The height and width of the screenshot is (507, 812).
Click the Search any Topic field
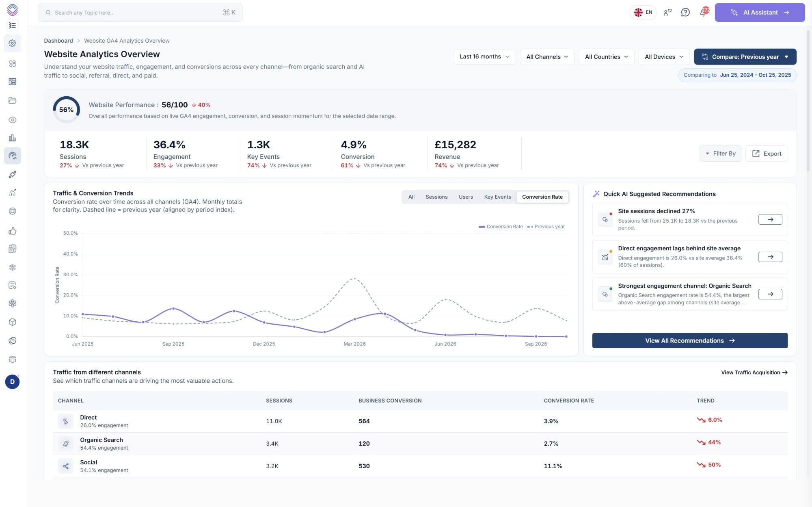tap(140, 13)
